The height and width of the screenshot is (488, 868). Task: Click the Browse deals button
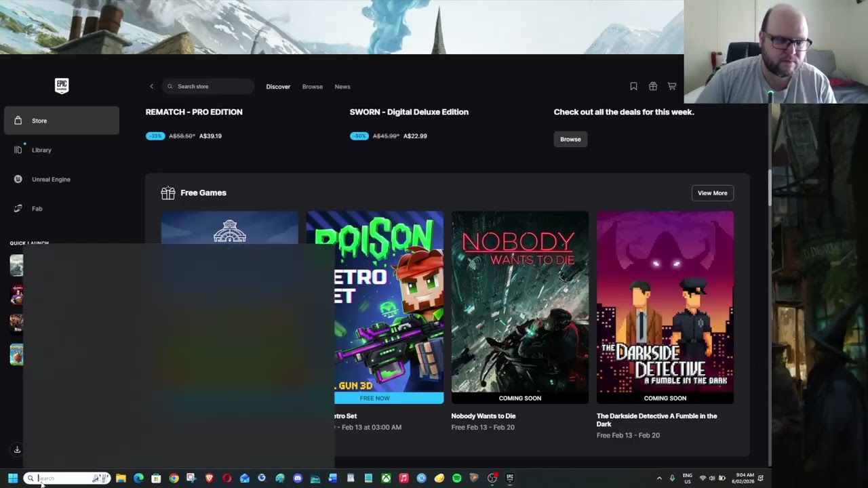coord(570,139)
